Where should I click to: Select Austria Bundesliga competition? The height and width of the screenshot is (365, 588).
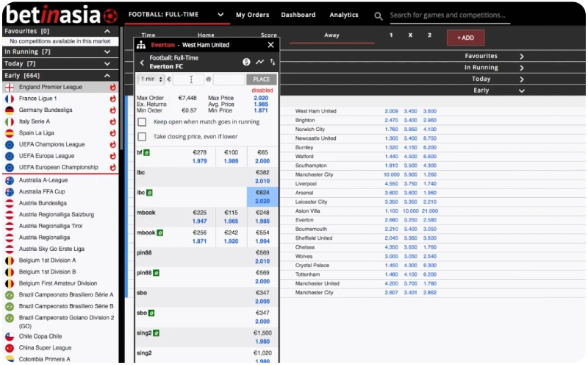point(43,203)
